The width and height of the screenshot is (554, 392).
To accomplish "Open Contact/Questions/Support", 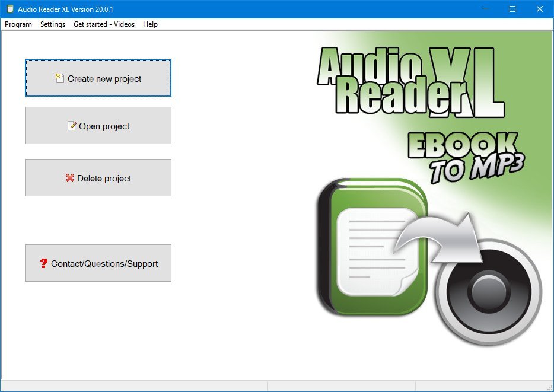I will point(98,263).
